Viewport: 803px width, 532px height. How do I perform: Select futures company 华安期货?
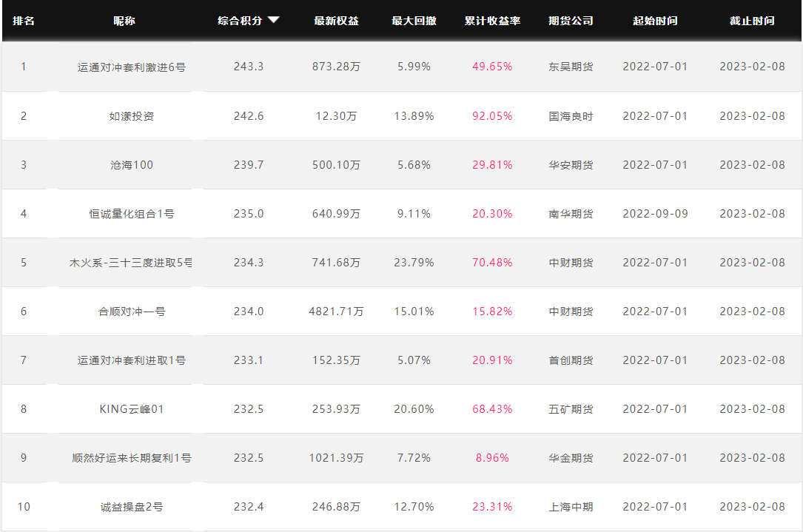pos(571,165)
